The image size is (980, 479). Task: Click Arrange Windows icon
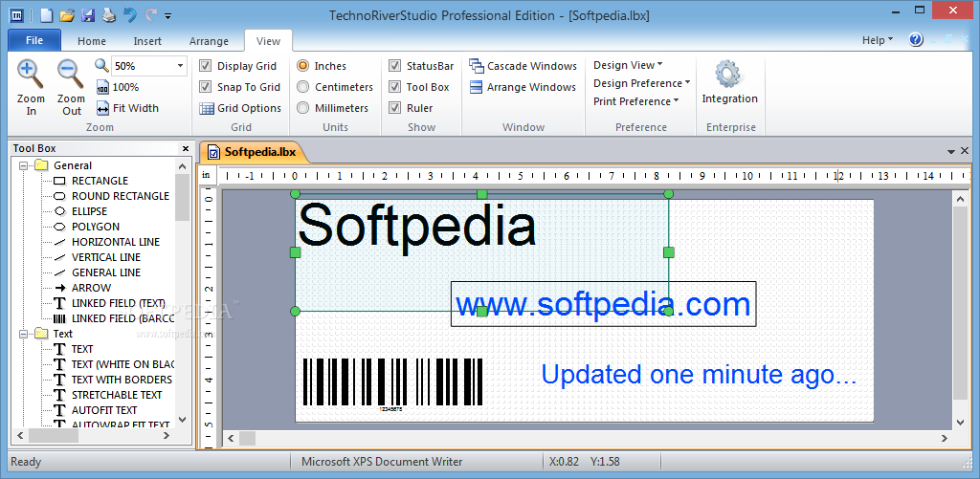click(x=477, y=87)
